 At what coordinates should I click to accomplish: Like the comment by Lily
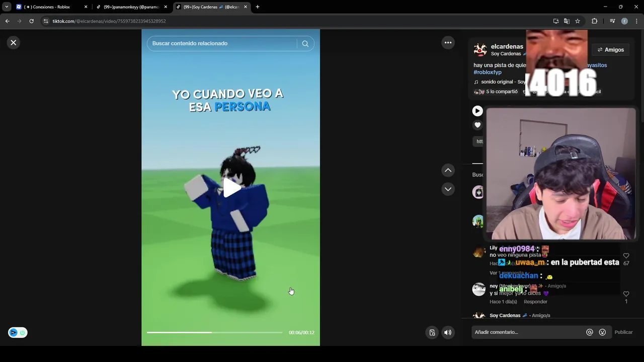pos(626,256)
